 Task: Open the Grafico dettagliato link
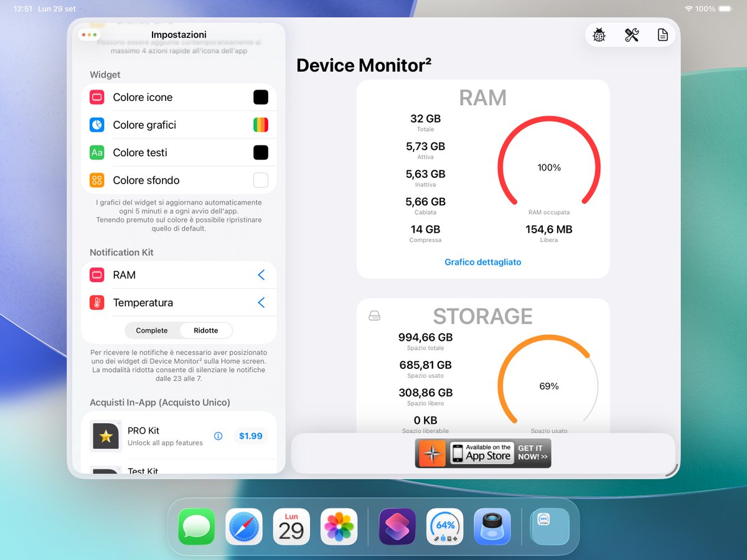(x=483, y=262)
